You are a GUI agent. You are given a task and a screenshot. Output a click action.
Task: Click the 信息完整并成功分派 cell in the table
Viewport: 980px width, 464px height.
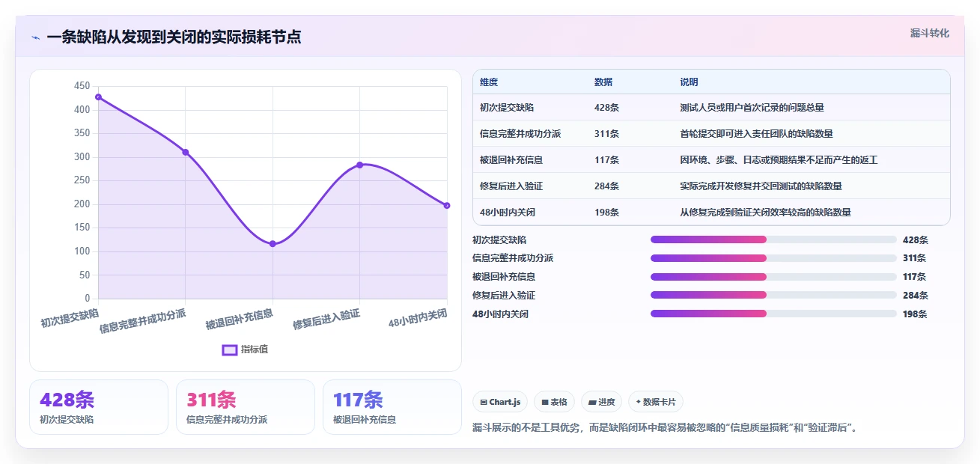(520, 134)
